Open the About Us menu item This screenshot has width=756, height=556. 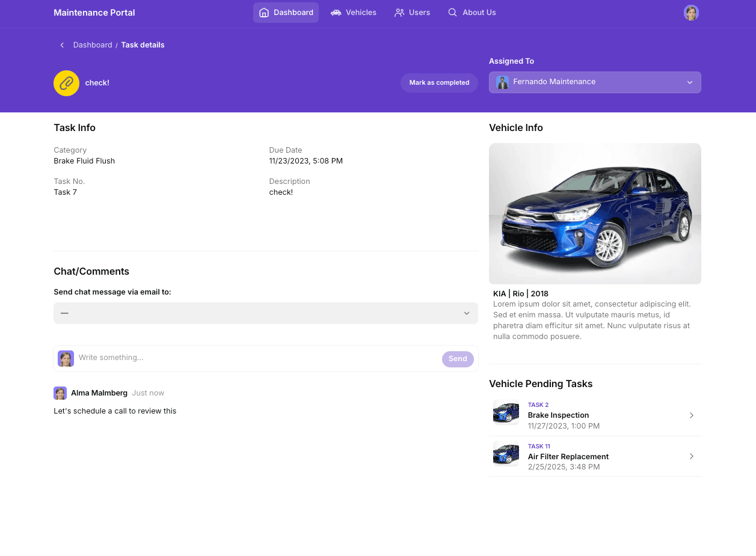click(479, 12)
